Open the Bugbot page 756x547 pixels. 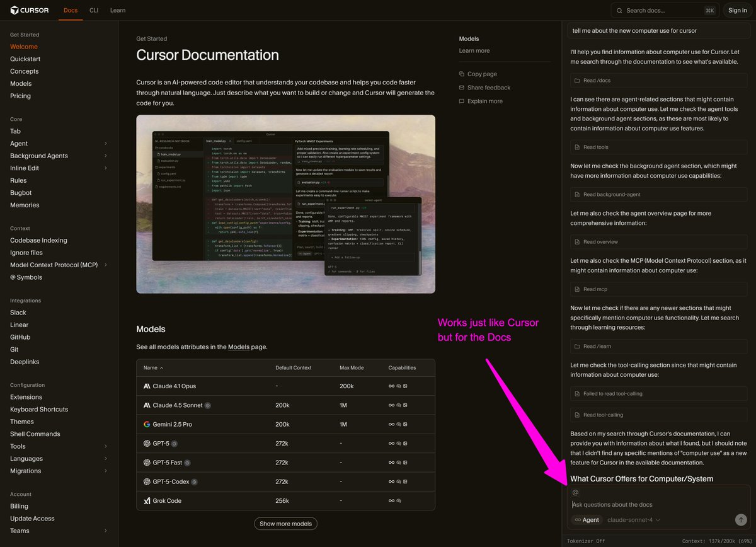click(x=21, y=193)
